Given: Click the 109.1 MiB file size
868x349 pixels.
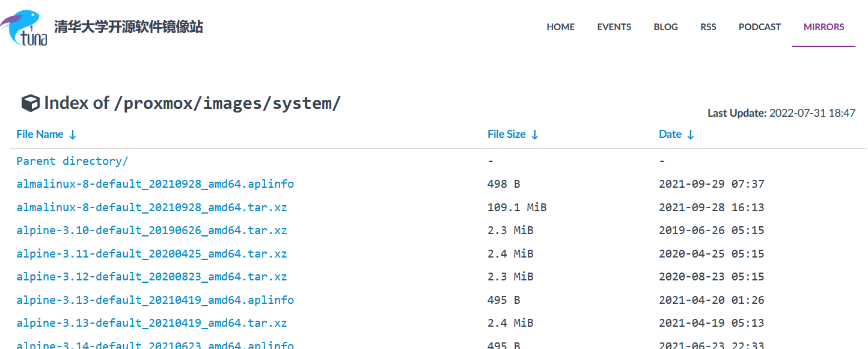Looking at the screenshot, I should click(x=517, y=208).
